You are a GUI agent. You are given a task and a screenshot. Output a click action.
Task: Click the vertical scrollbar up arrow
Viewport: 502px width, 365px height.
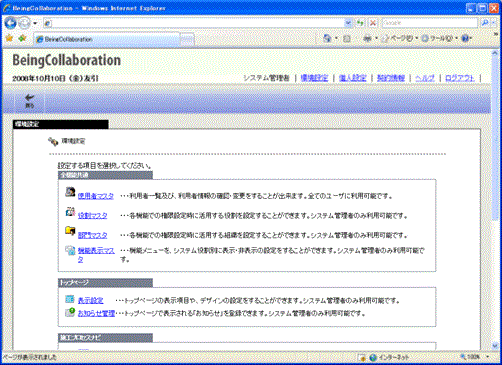[x=495, y=53]
